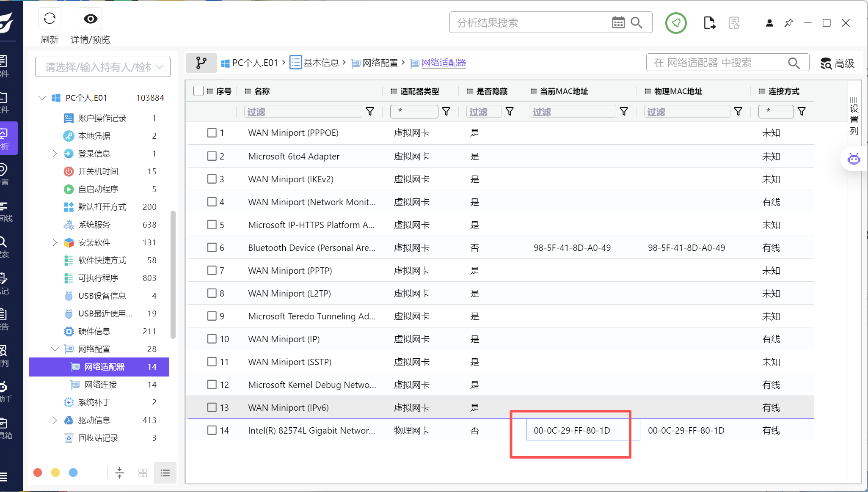Open the holder/evidence selection dropdown
Viewport: 868px width, 492px height.
[103, 67]
